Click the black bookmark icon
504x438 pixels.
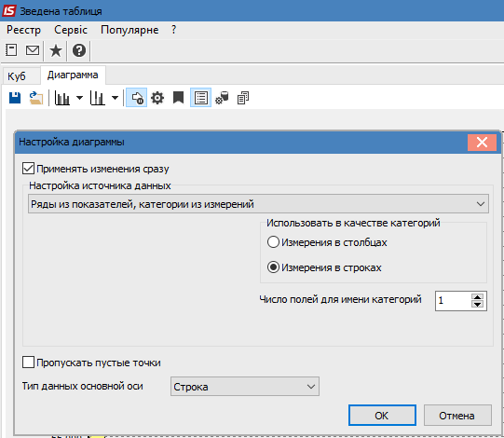tap(178, 98)
